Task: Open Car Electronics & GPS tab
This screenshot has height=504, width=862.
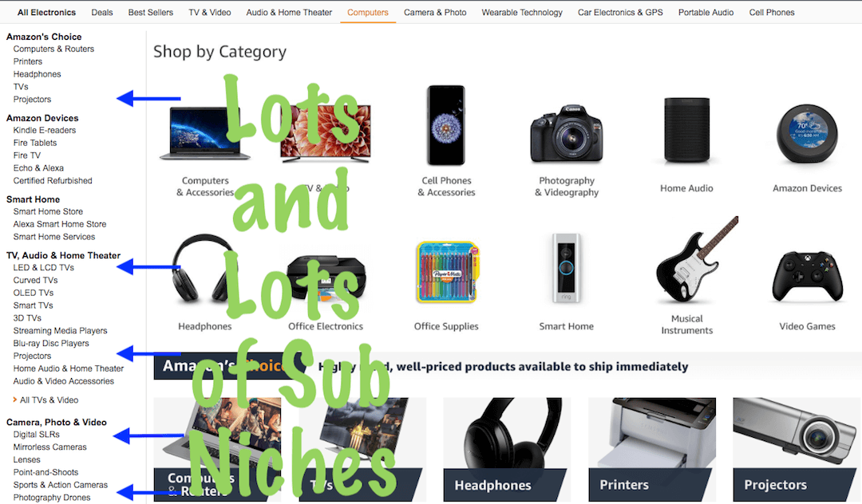Action: pyautogui.click(x=620, y=12)
